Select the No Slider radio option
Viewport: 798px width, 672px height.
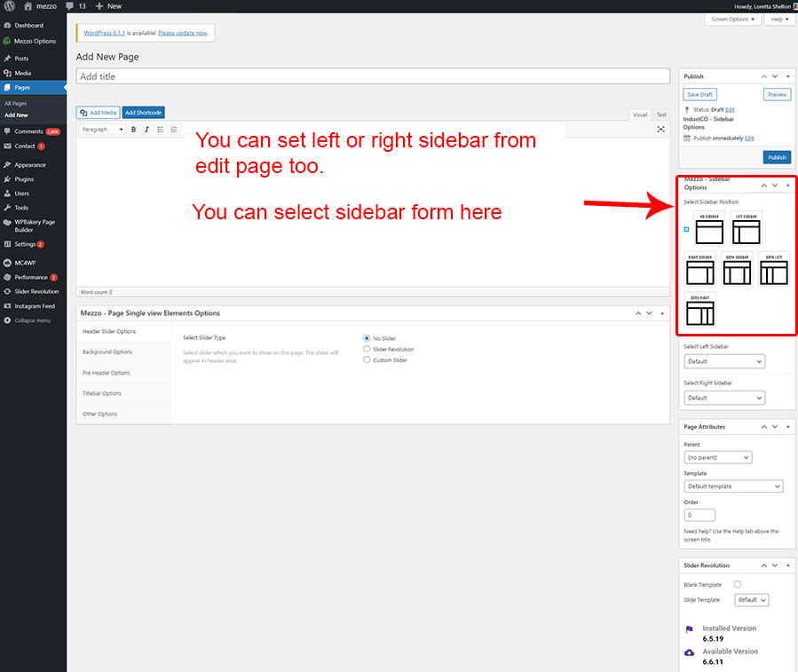pos(367,338)
